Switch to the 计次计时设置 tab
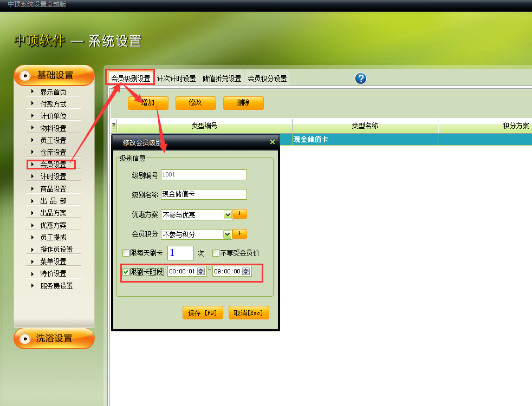 (177, 78)
